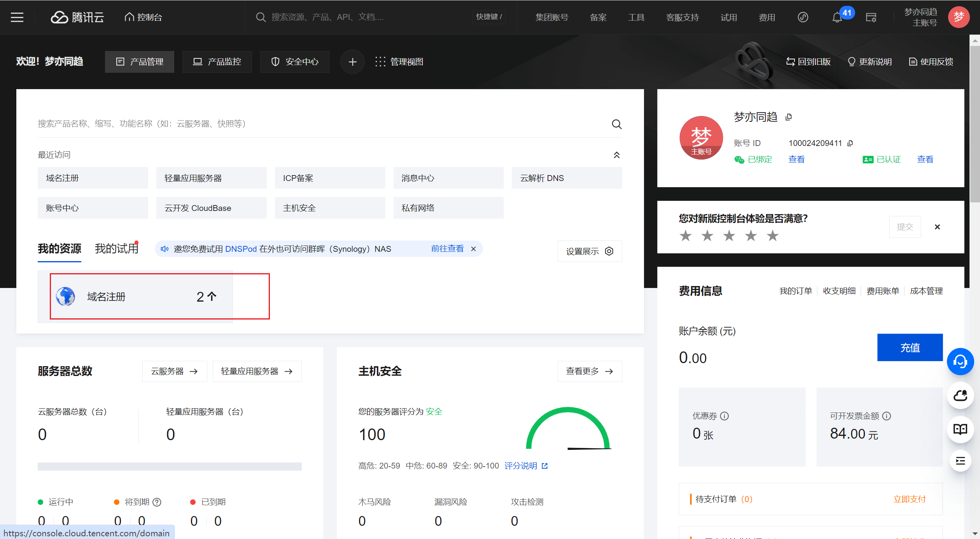Screen dimensions: 980x539
Task: Switch to 安全中心 tab
Action: (294, 62)
